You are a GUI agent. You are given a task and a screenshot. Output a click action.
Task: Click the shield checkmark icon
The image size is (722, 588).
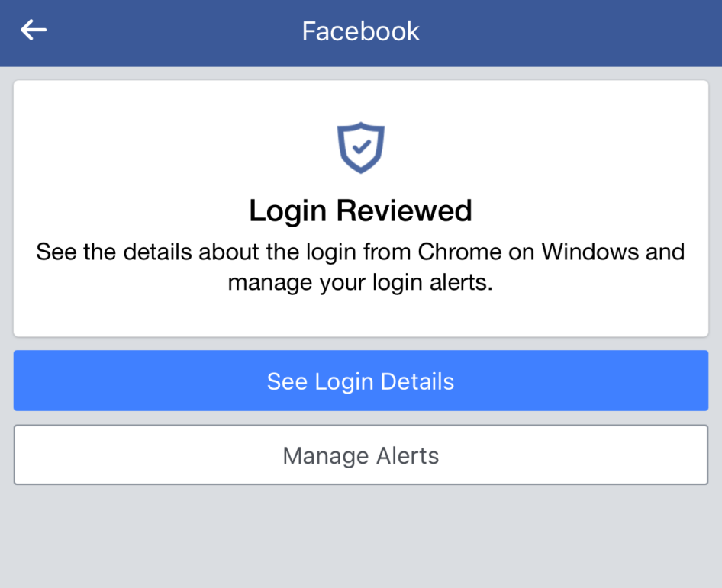point(361,147)
